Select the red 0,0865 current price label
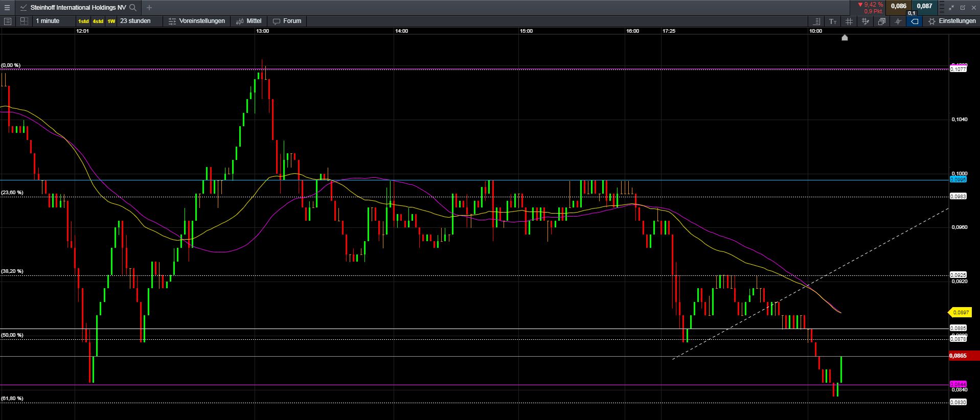 [x=964, y=356]
